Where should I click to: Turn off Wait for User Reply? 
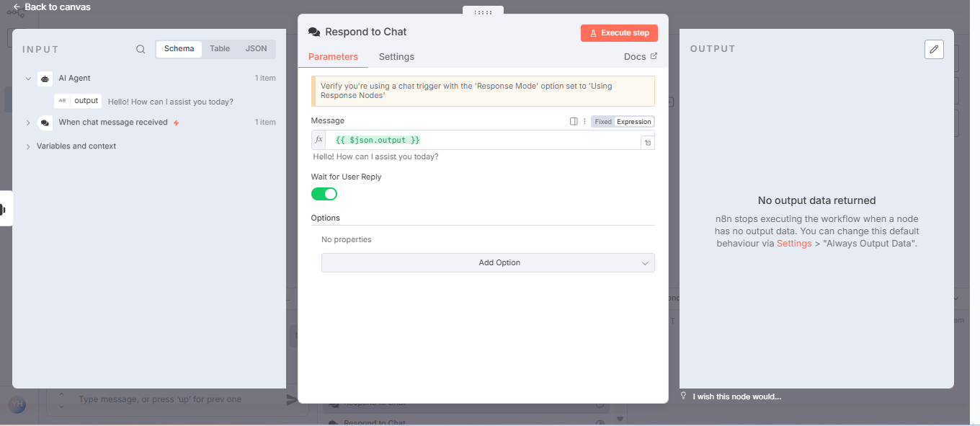[x=324, y=194]
